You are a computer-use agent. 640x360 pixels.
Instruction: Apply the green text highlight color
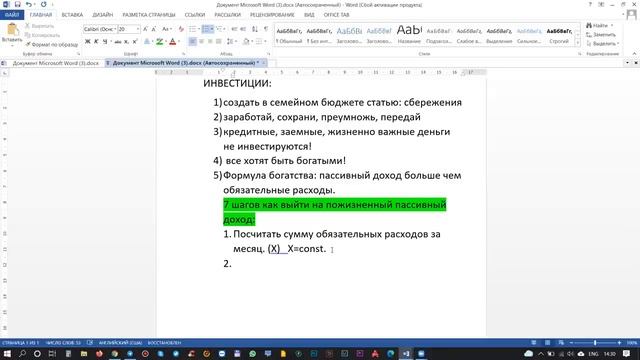tap(160, 42)
